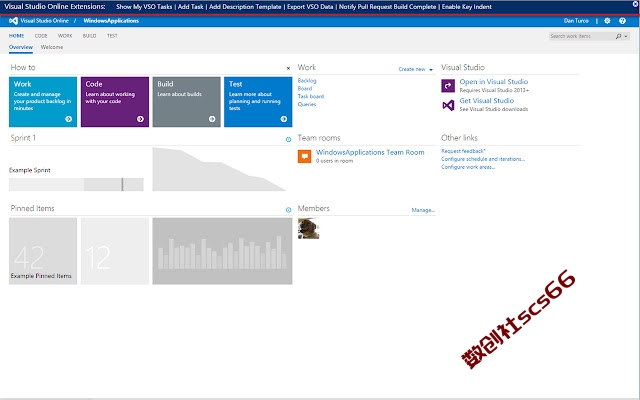The width and height of the screenshot is (640, 400).
Task: Open the WORK menu
Action: (x=65, y=36)
